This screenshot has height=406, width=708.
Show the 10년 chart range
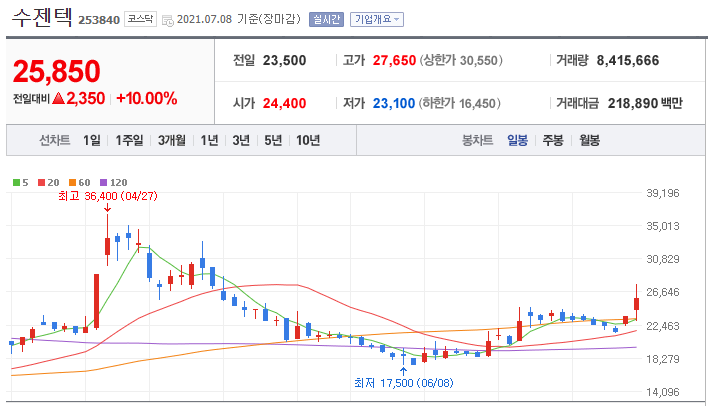click(x=308, y=140)
